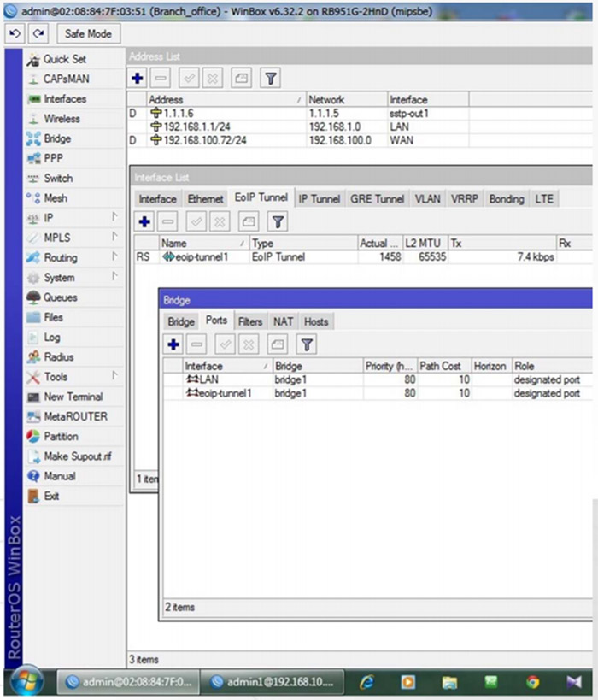
Task: Switch to NAT tab in Bridge window
Action: [283, 322]
